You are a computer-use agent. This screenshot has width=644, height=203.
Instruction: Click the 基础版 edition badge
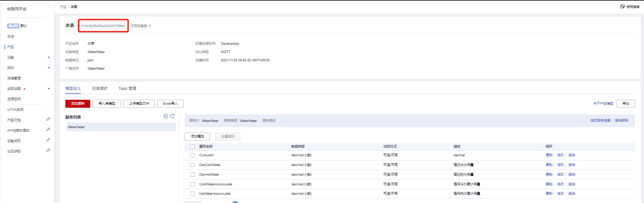click(13, 26)
